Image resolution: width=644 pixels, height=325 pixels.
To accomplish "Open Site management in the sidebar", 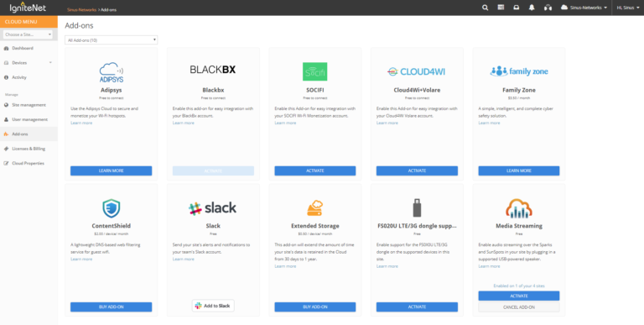I will [29, 105].
